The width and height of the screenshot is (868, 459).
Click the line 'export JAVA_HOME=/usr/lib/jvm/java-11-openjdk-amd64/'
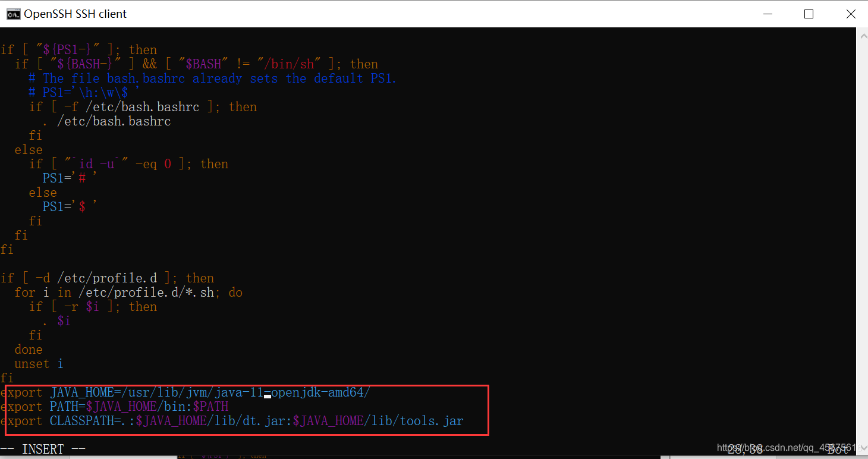(185, 392)
